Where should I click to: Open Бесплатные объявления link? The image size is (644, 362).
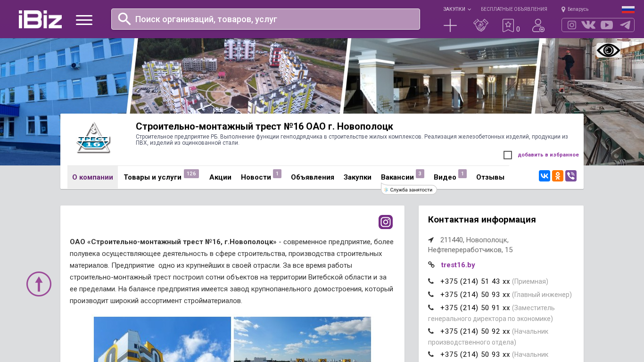[514, 9]
